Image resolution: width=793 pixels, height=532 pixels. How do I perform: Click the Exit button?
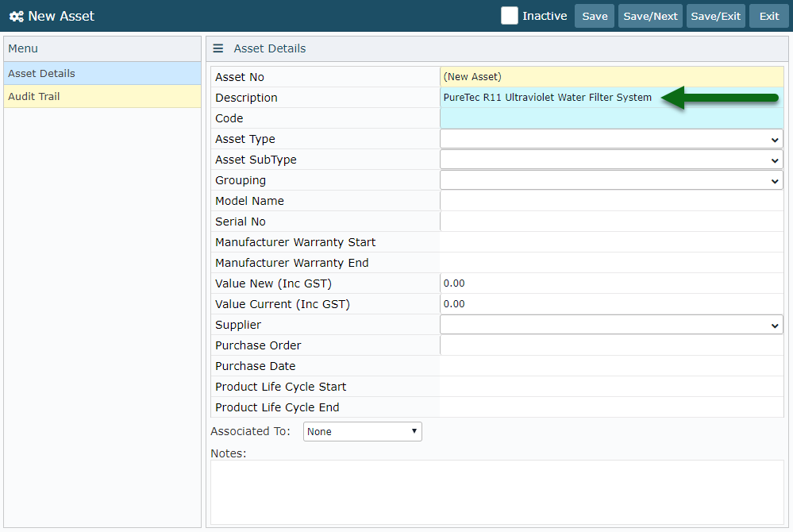pyautogui.click(x=768, y=16)
